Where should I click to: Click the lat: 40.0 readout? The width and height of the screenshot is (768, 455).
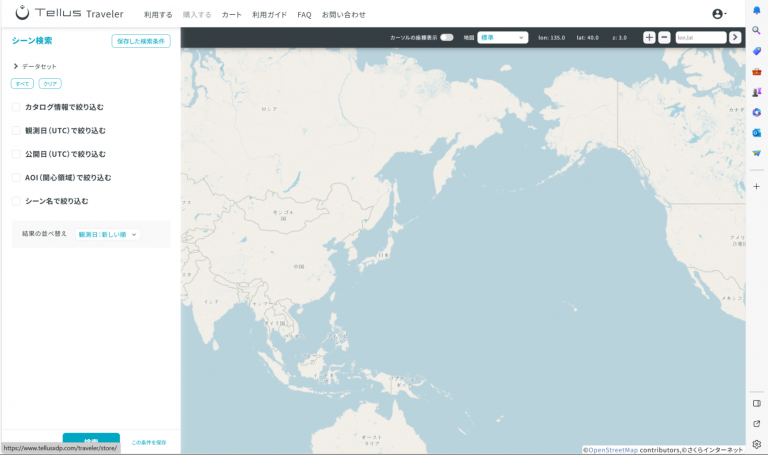[x=587, y=38]
